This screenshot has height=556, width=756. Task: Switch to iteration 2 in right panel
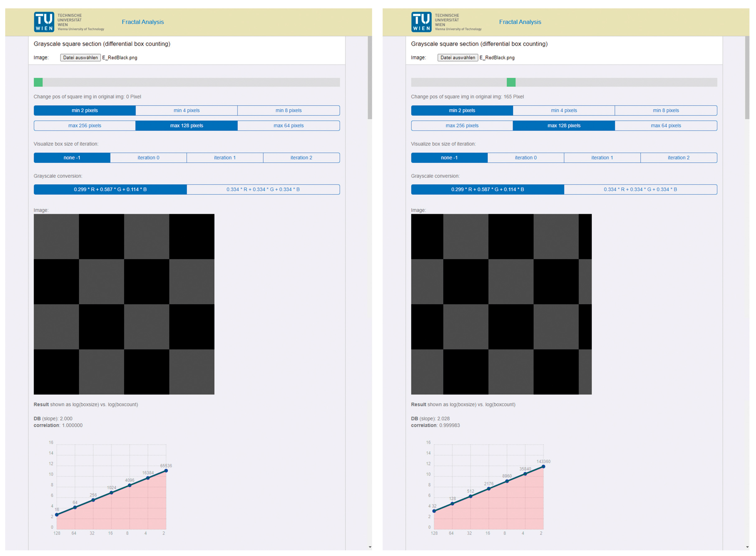678,158
